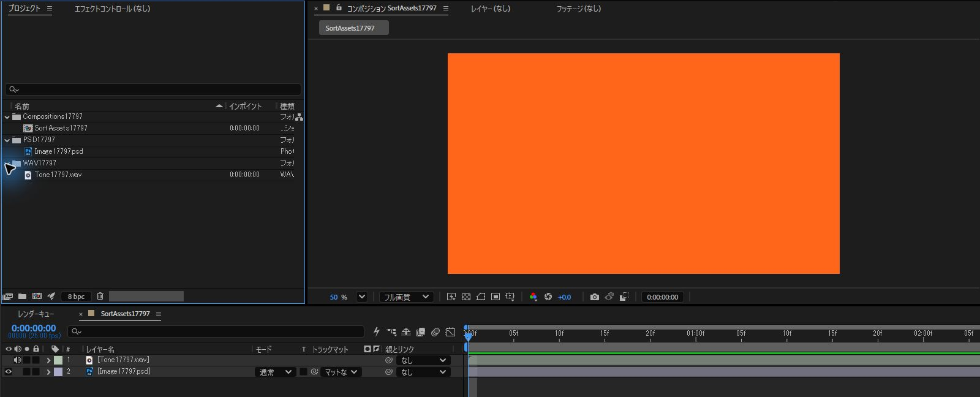Viewport: 980px width, 397px height.
Task: Open grid and guide options icon
Action: pyautogui.click(x=510, y=297)
